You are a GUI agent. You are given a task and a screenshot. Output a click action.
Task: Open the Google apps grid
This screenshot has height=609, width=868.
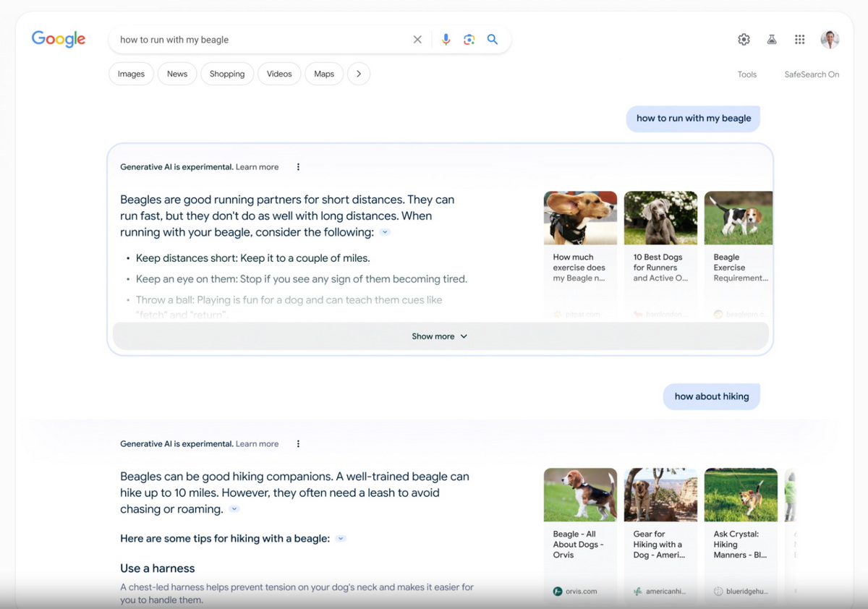pyautogui.click(x=799, y=40)
